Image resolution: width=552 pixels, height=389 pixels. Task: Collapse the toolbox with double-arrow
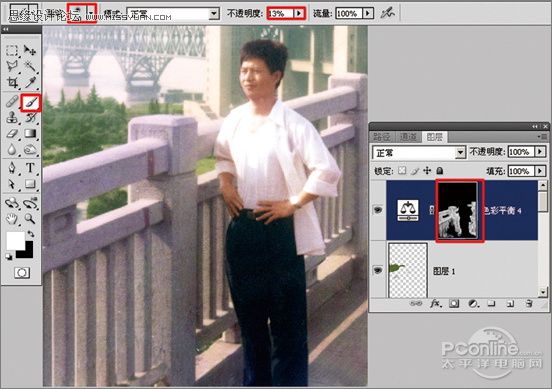[x=6, y=30]
